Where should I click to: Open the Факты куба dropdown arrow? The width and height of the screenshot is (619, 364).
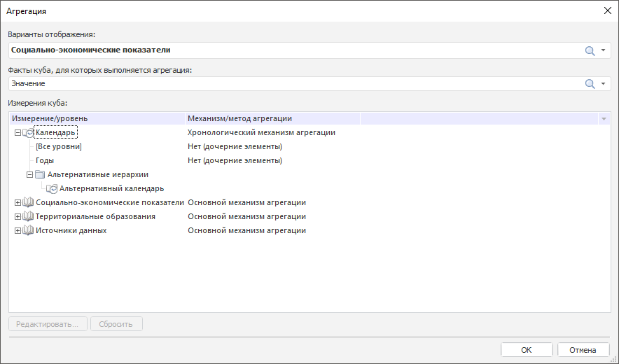[603, 84]
